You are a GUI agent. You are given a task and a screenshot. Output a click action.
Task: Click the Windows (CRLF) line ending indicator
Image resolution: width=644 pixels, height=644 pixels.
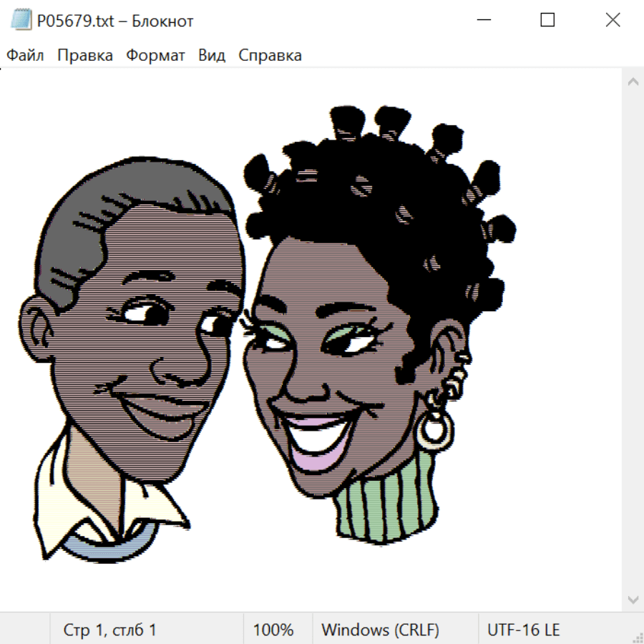coord(380,630)
